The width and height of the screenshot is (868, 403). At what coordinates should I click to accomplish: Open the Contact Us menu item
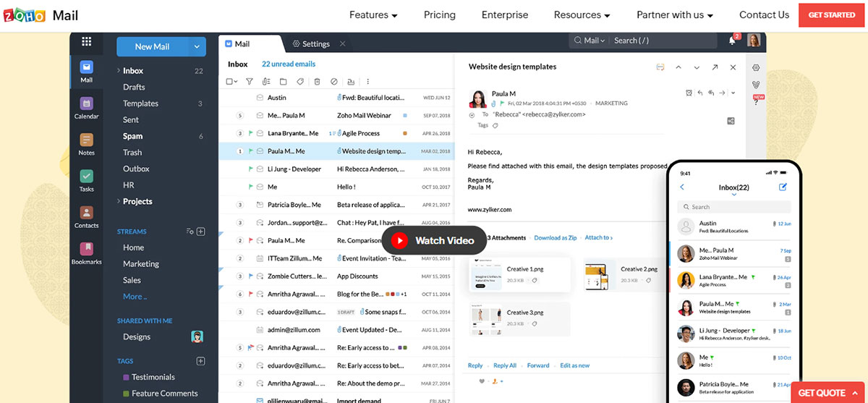tap(764, 14)
